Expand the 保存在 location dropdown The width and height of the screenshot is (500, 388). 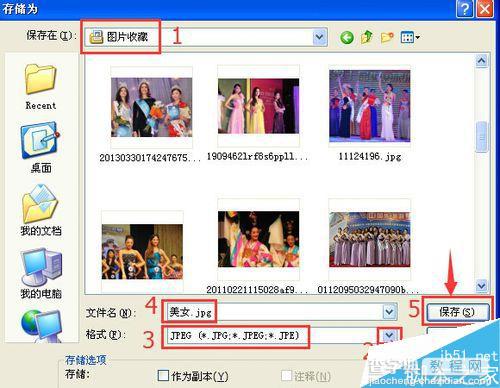[x=320, y=37]
